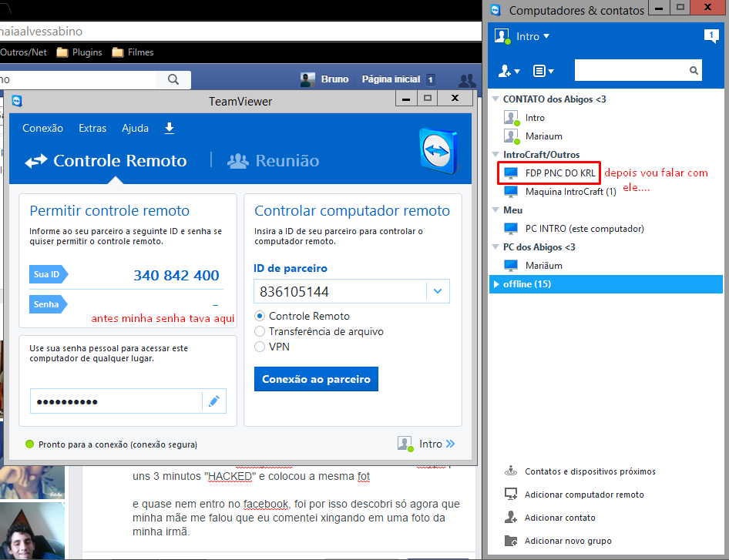Click the Conexão ao parceiro button
The width and height of the screenshot is (729, 560).
point(316,379)
